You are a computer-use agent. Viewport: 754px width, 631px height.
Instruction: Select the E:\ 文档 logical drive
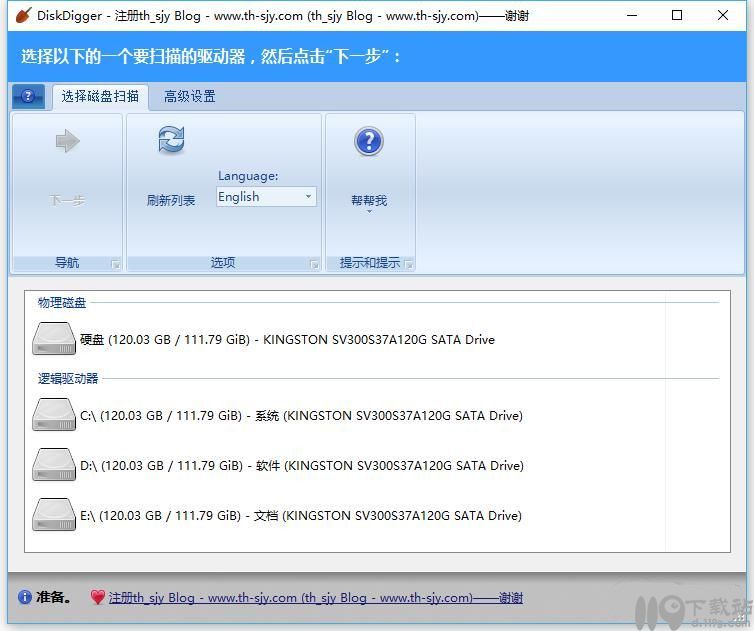276,516
